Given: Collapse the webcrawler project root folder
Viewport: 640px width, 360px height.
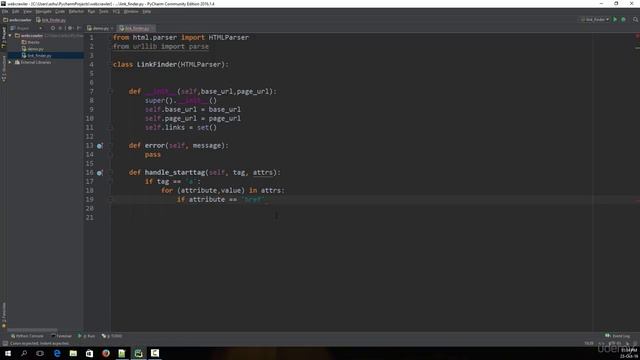Looking at the screenshot, I should point(10,36).
